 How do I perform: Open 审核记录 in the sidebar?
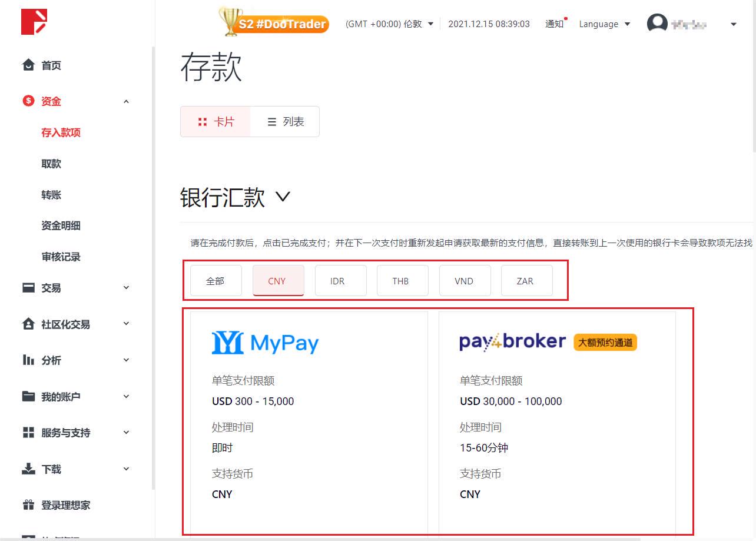click(61, 257)
